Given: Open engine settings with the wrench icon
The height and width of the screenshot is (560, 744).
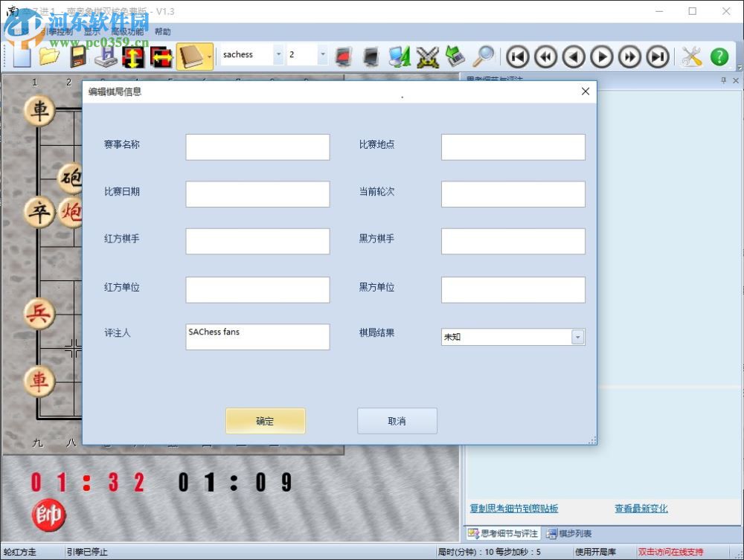Looking at the screenshot, I should point(690,57).
